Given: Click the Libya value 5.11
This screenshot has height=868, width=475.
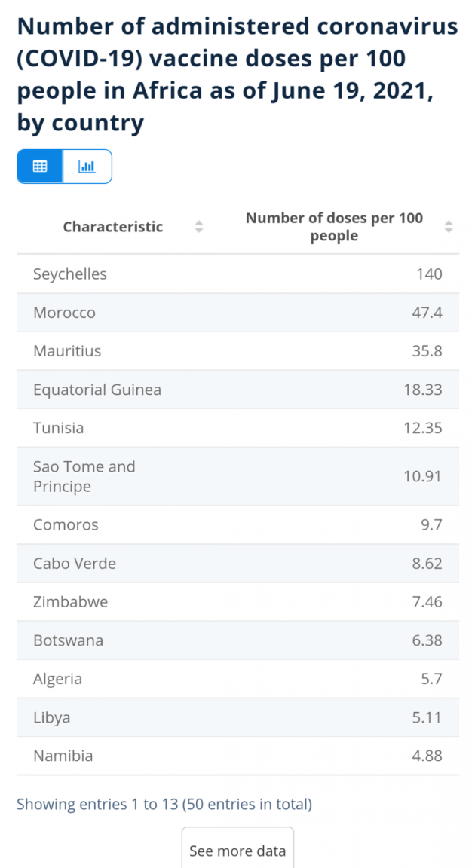Looking at the screenshot, I should (427, 717).
